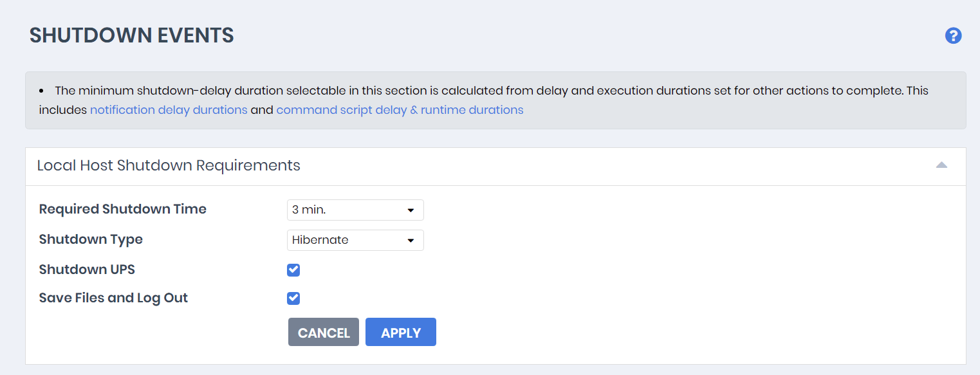
Task: Click the SHUTDOWN EVENTS page heading
Action: [x=132, y=35]
